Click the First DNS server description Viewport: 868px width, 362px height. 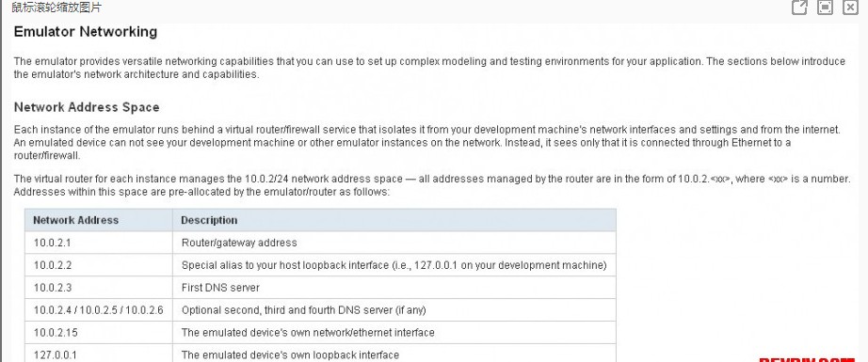[220, 288]
